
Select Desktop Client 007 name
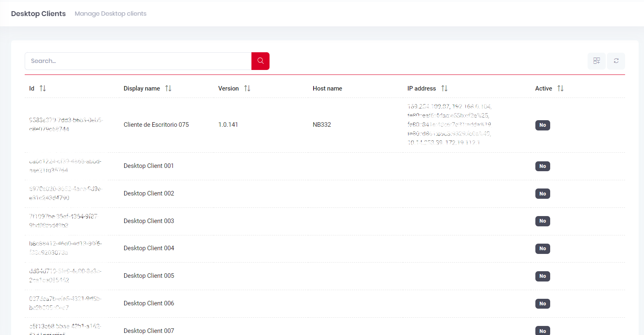(x=149, y=331)
